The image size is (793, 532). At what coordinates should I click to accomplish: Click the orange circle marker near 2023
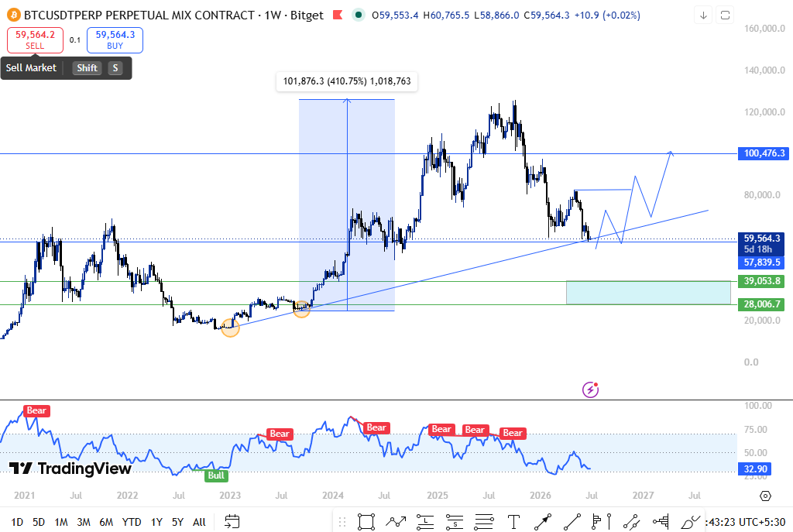230,328
